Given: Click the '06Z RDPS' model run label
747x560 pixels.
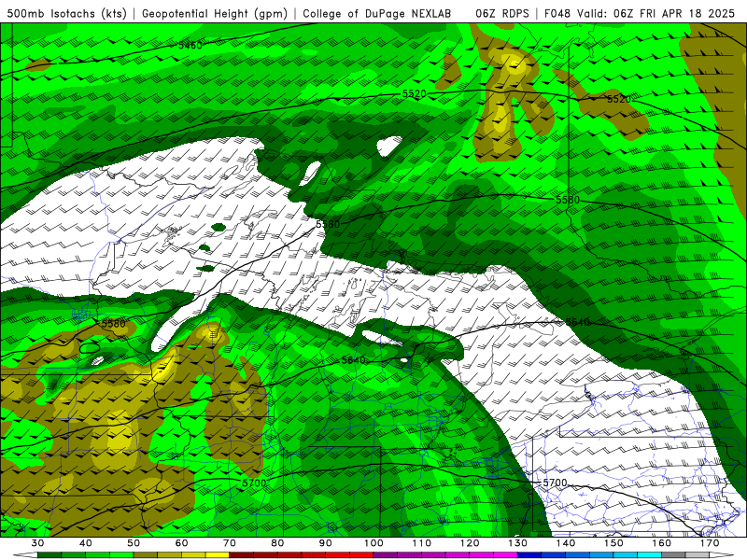Looking at the screenshot, I should click(x=502, y=13).
